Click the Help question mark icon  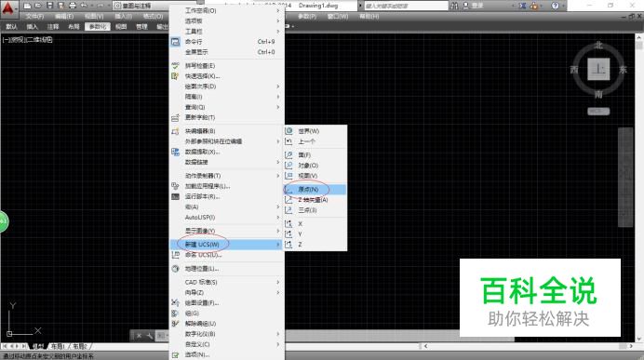point(556,6)
